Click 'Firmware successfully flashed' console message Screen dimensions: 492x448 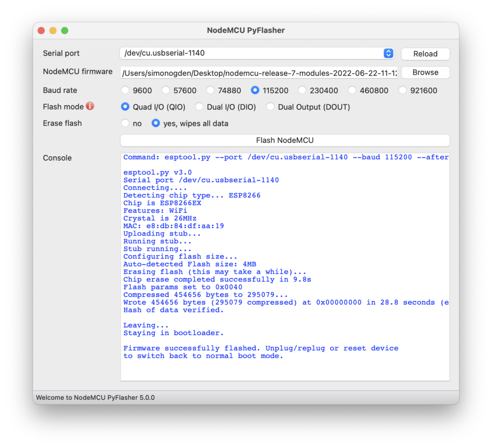pyautogui.click(x=261, y=348)
